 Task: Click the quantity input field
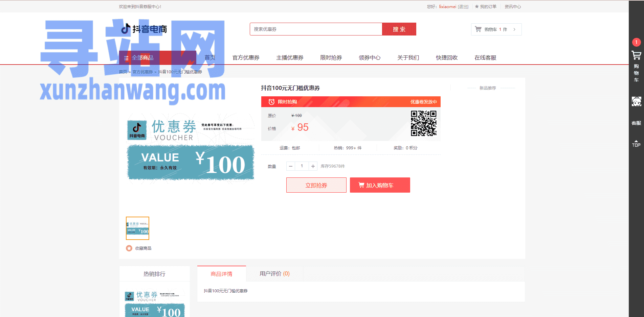[x=302, y=166]
